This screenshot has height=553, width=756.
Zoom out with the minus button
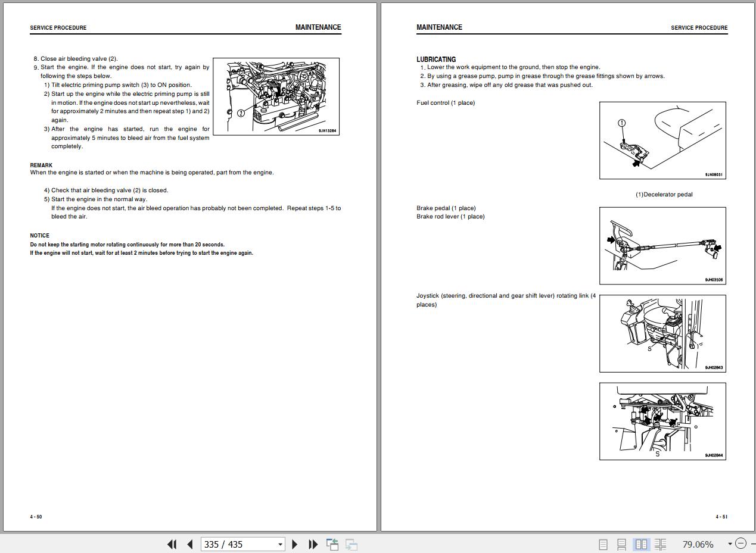(x=741, y=543)
